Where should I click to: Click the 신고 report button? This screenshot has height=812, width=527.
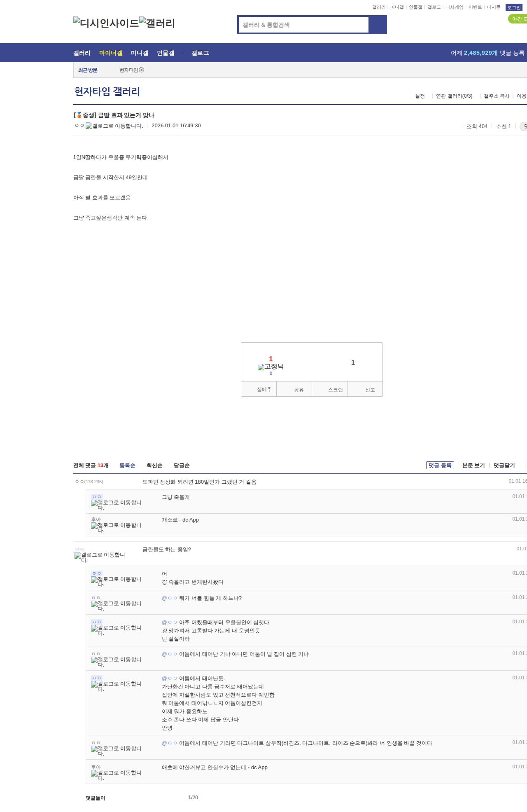coord(365,389)
